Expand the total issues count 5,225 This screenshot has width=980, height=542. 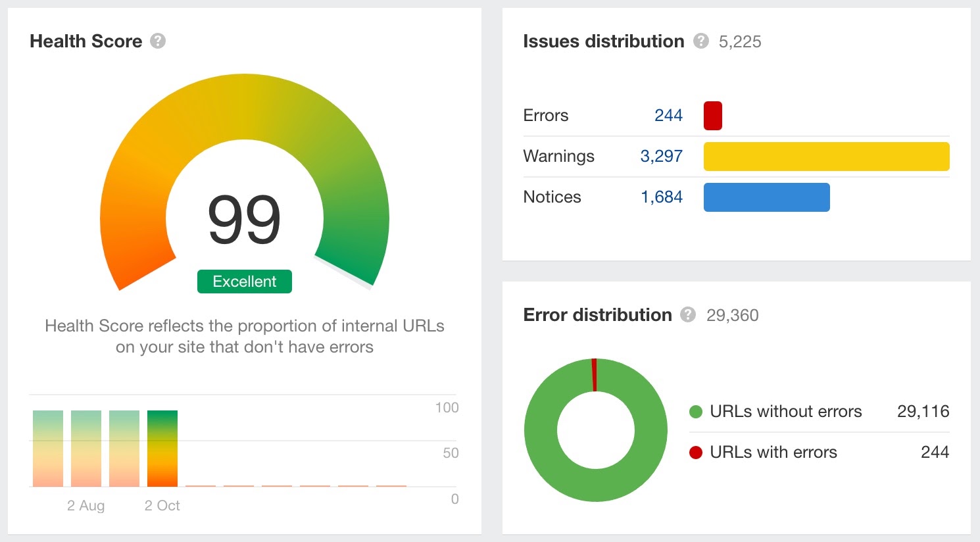tap(739, 41)
